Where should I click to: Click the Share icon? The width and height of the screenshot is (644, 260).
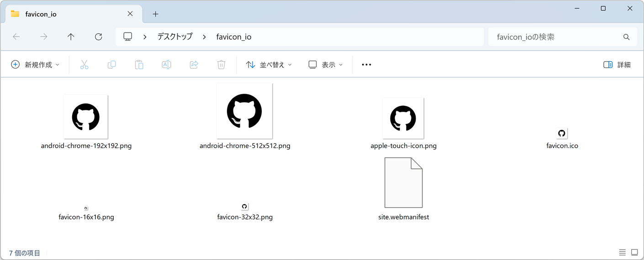[194, 65]
